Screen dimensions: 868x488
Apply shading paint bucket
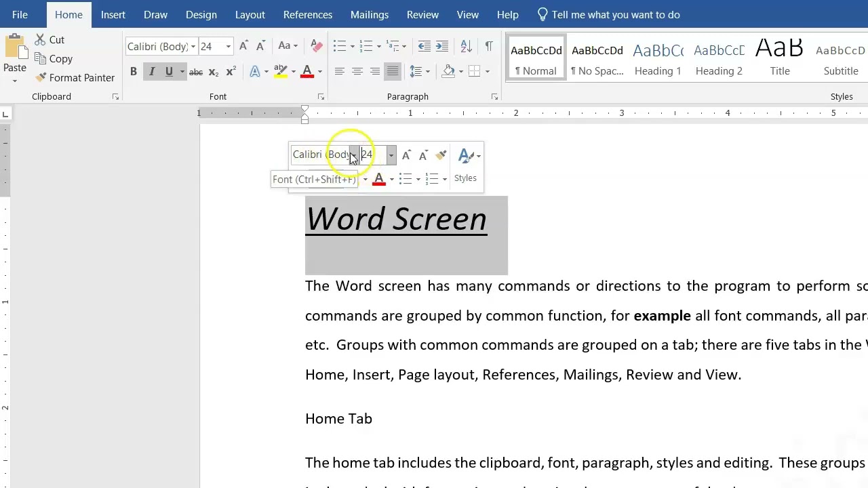pos(448,71)
